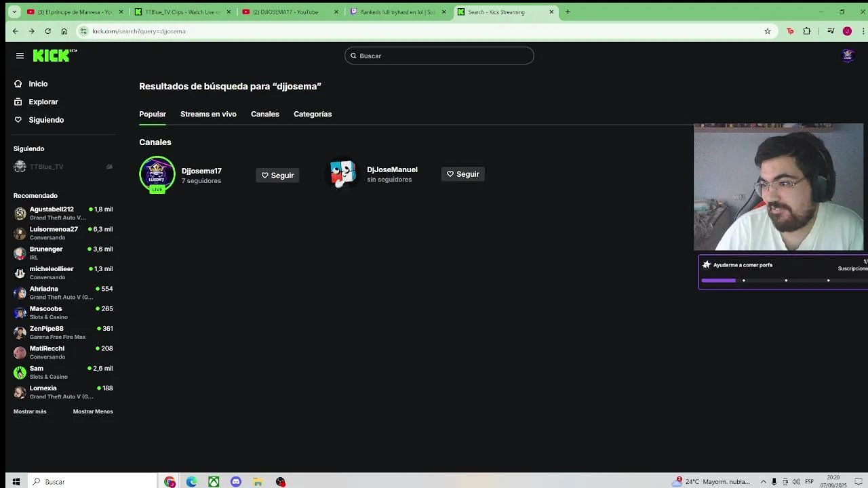The width and height of the screenshot is (868, 488).
Task: Open File Explorer from the taskbar
Action: pos(258,482)
